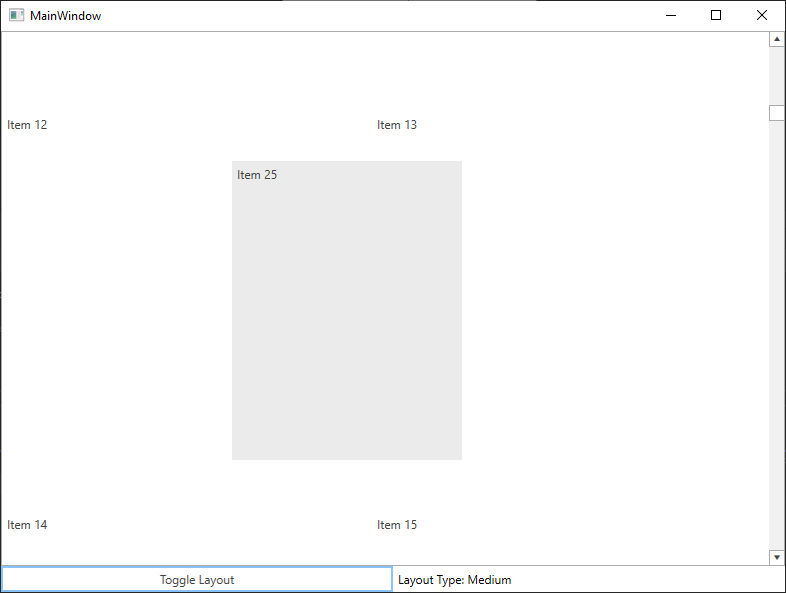Select the Item 13 label
Viewport: 786px width, 593px height.
click(x=397, y=125)
